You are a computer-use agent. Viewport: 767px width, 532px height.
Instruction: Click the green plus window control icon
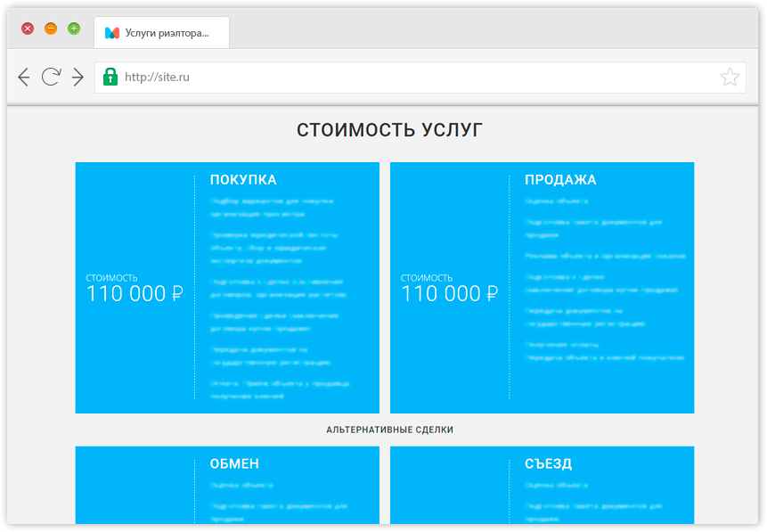tap(74, 28)
